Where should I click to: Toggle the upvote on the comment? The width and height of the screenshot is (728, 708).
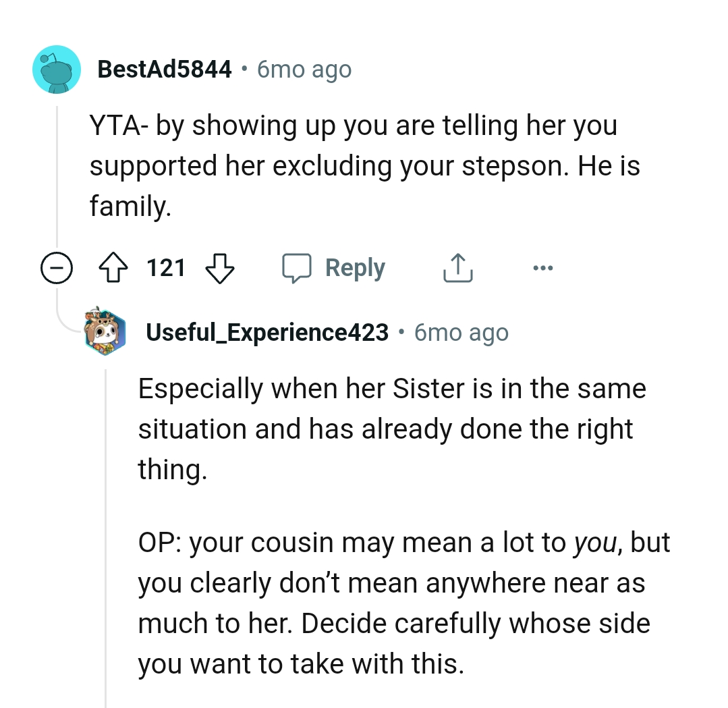pos(114,267)
